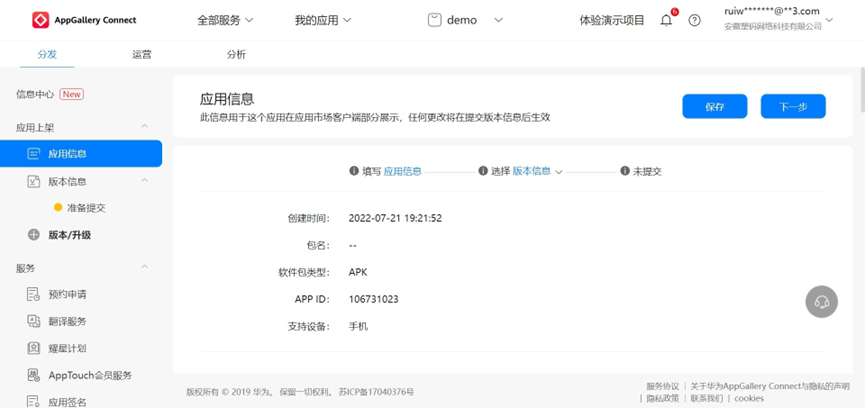Image resolution: width=865 pixels, height=408 pixels.
Task: Click the 苏ICP备17040376号 footer text
Action: (376, 392)
